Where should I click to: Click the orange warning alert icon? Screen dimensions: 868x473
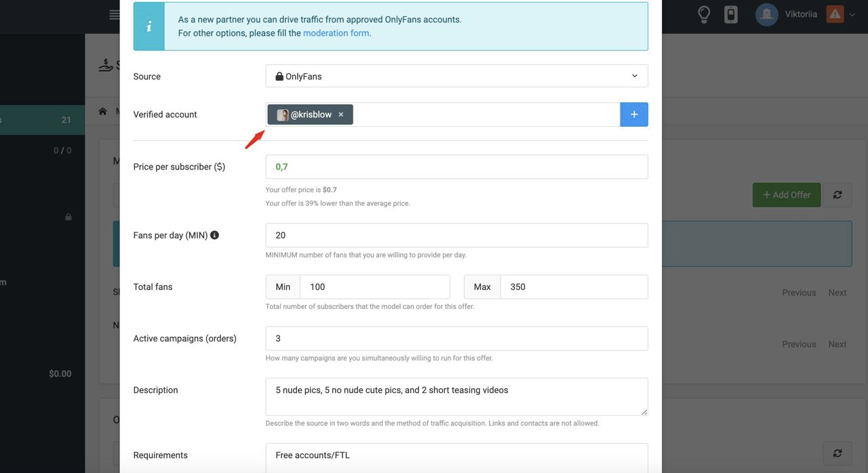835,14
